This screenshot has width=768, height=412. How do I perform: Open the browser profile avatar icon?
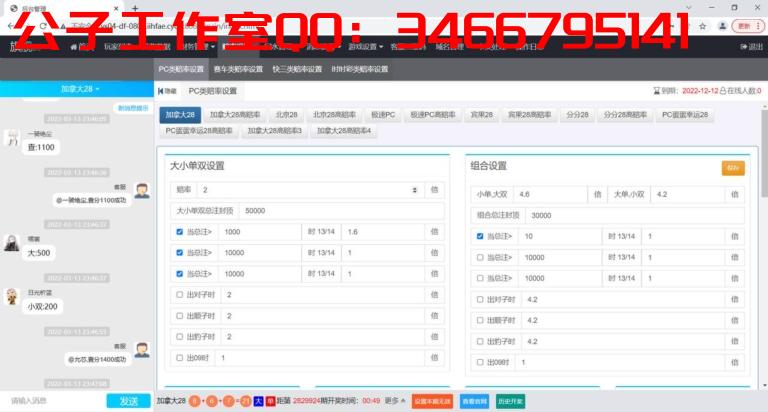722,26
